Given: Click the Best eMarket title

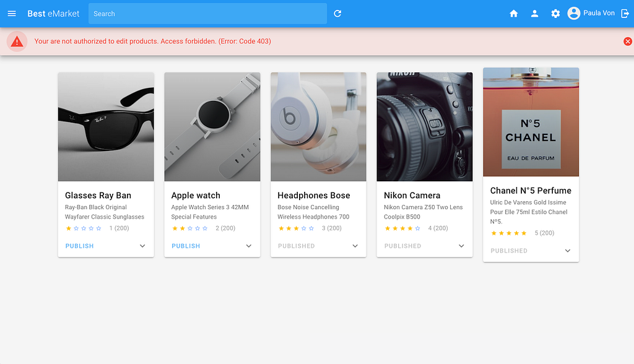Looking at the screenshot, I should [x=53, y=14].
